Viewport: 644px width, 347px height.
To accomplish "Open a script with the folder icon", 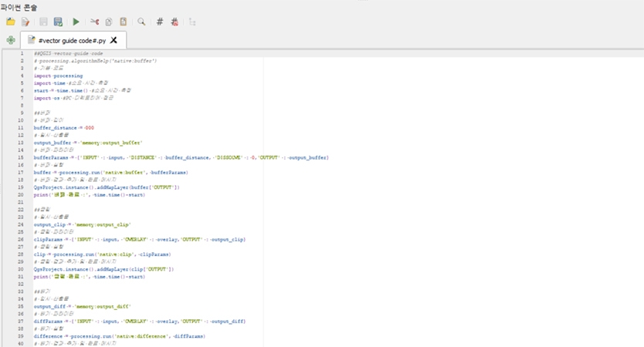I will (11, 22).
